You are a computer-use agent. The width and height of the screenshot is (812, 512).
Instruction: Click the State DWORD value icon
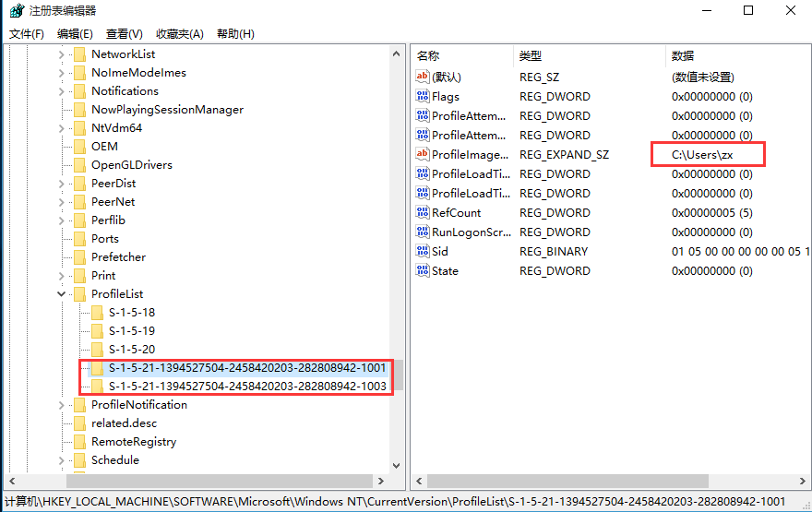pyautogui.click(x=423, y=270)
